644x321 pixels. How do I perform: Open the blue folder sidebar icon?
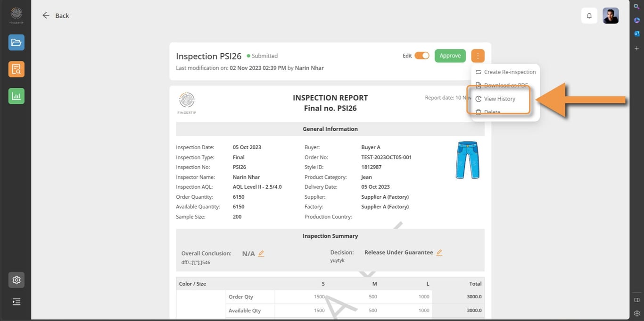pyautogui.click(x=17, y=42)
